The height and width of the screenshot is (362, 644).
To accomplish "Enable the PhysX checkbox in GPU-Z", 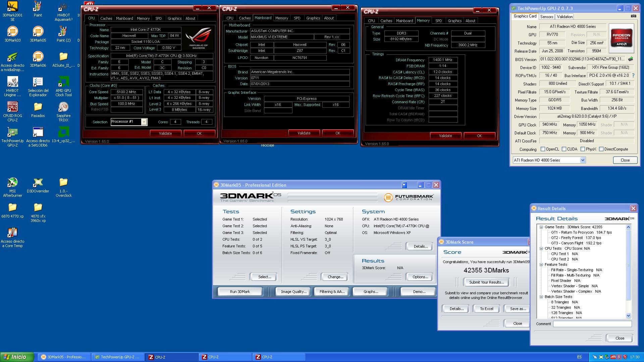I will [583, 149].
